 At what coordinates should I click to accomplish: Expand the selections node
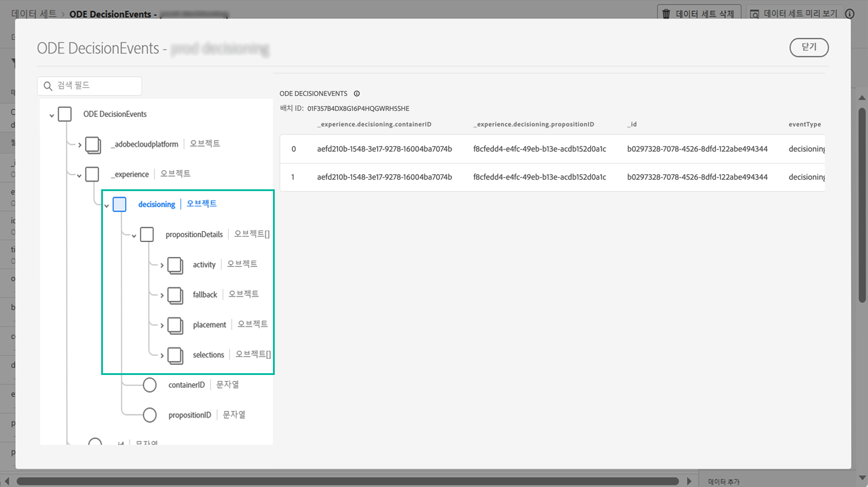162,356
